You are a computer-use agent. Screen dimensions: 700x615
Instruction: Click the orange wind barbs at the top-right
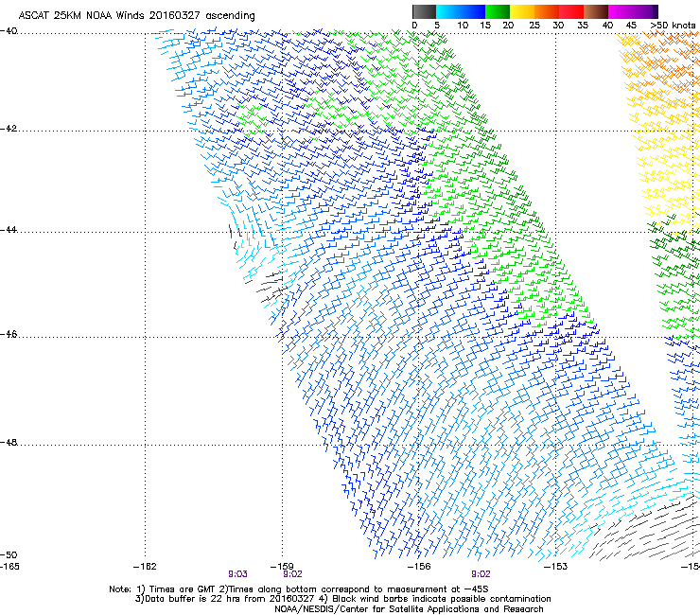click(x=670, y=61)
